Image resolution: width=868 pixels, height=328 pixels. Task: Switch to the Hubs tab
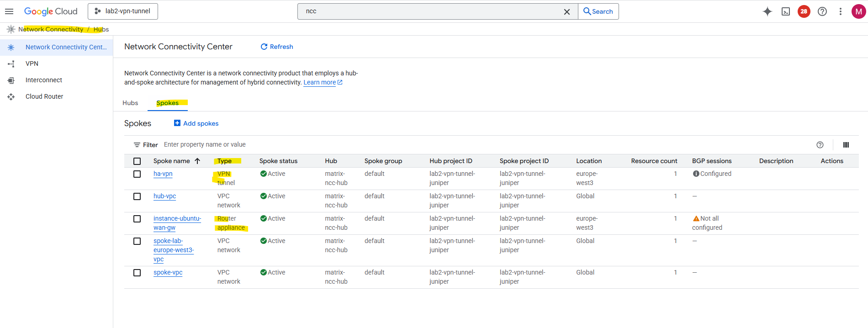point(130,103)
